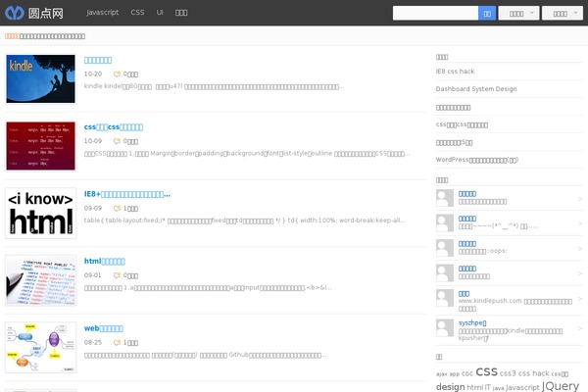Open chevron arrow on the '(*^__^*)' comment row

click(580, 223)
